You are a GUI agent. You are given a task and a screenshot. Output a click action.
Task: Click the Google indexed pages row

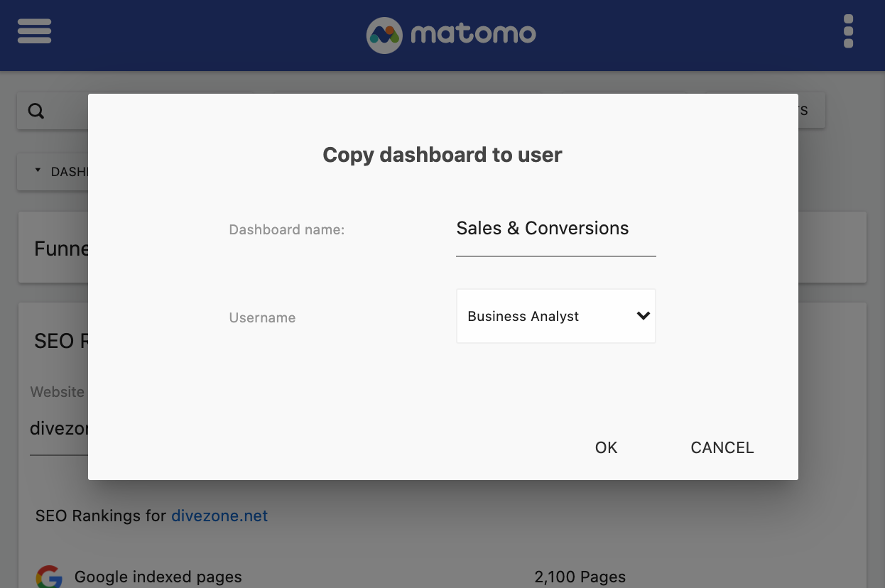(x=158, y=577)
